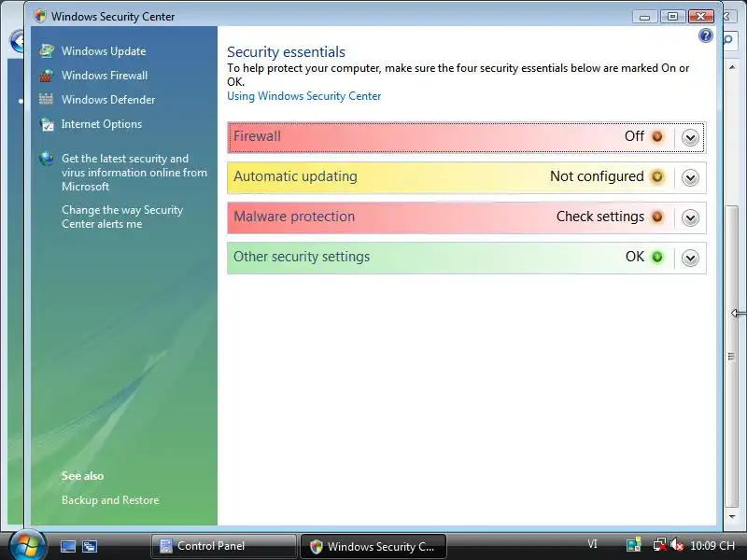Screen dimensions: 747x560
Task: Click the muted volume tray icon
Action: tap(676, 545)
